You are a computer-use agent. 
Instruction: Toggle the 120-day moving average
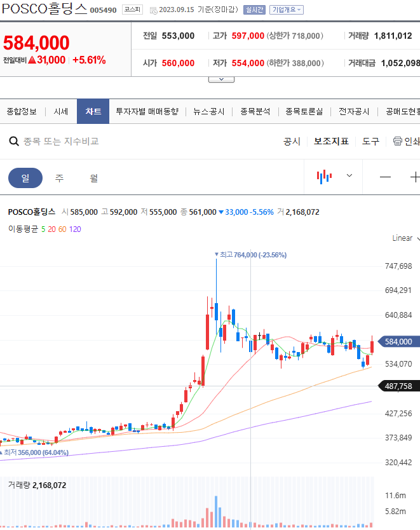click(75, 229)
